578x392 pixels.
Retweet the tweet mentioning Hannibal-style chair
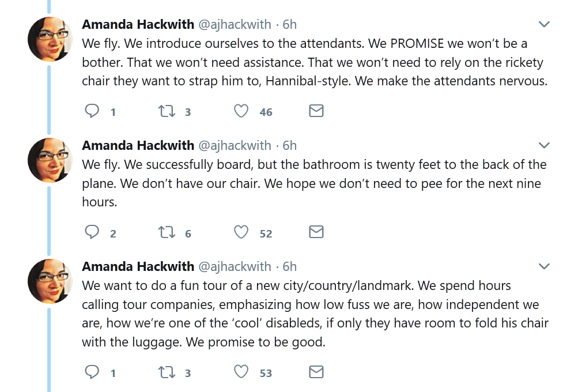coord(167,111)
